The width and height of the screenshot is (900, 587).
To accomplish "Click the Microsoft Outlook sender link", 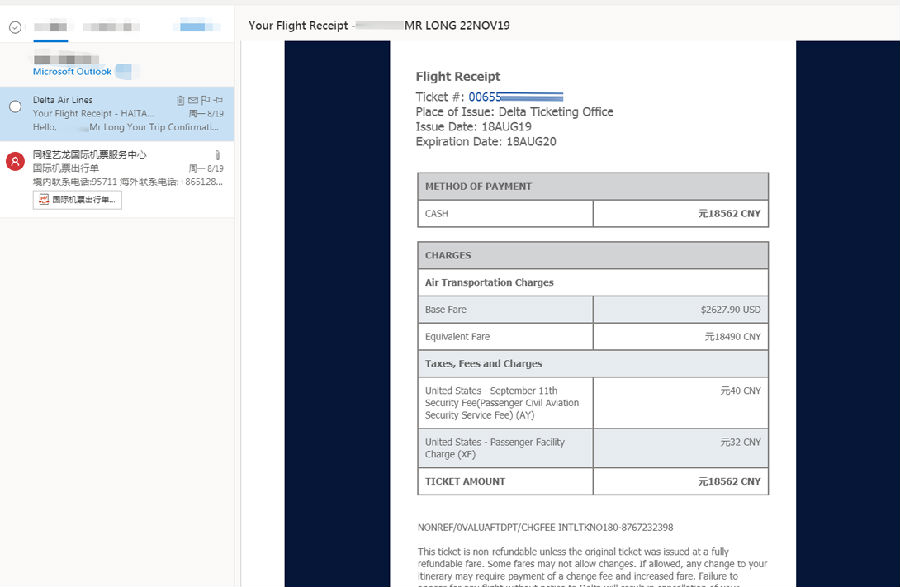I will click(x=72, y=72).
